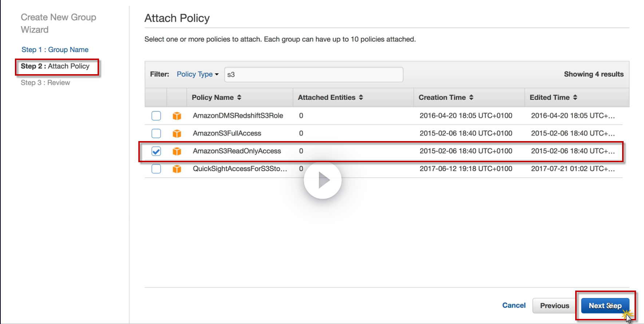Uncheck the AmazonS3ReadOnlyAccess policy checkbox

[x=156, y=151]
